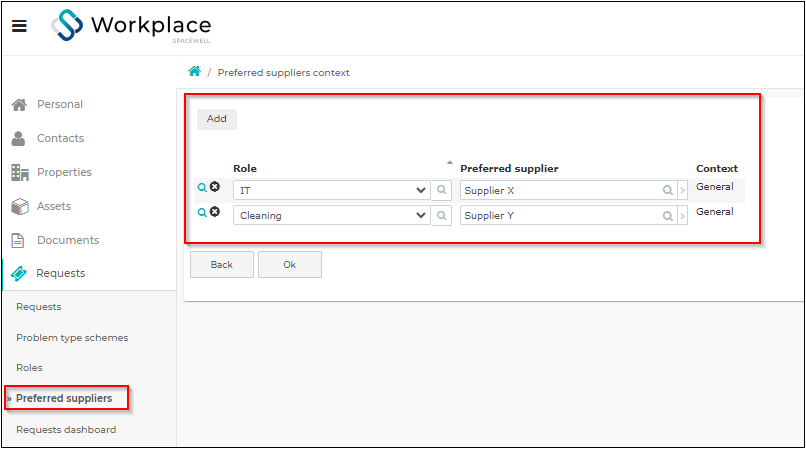Click magnifier inside Supplier Y field

point(668,215)
